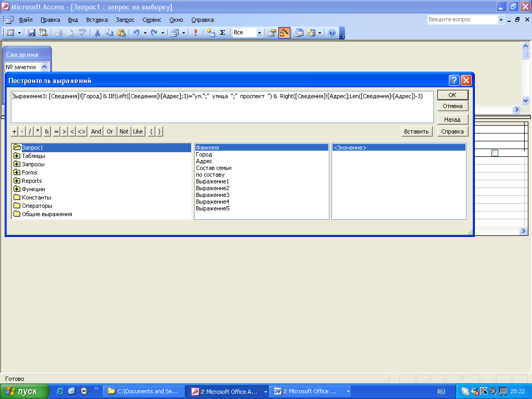
Task: Click the пуск Start button
Action: 24,391
